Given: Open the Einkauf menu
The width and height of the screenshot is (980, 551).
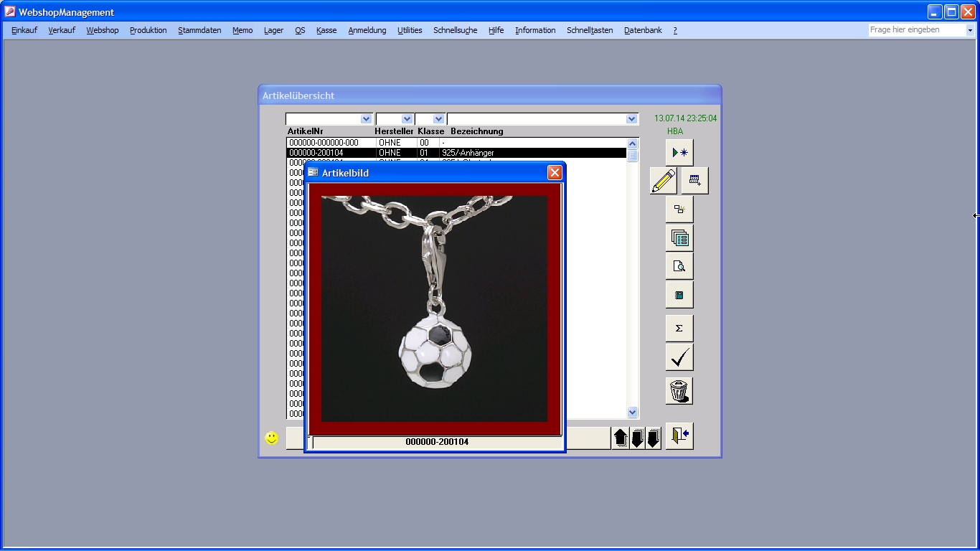Looking at the screenshot, I should (24, 30).
